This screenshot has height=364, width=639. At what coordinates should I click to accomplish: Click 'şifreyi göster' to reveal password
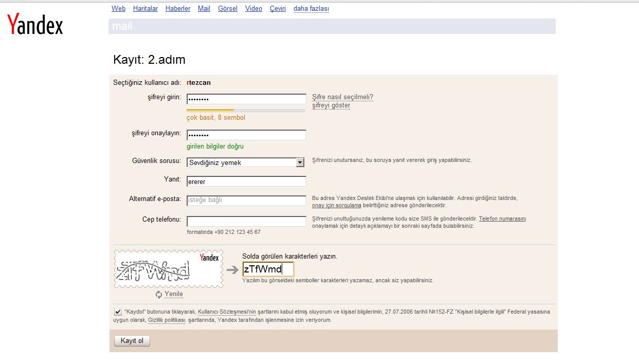331,105
